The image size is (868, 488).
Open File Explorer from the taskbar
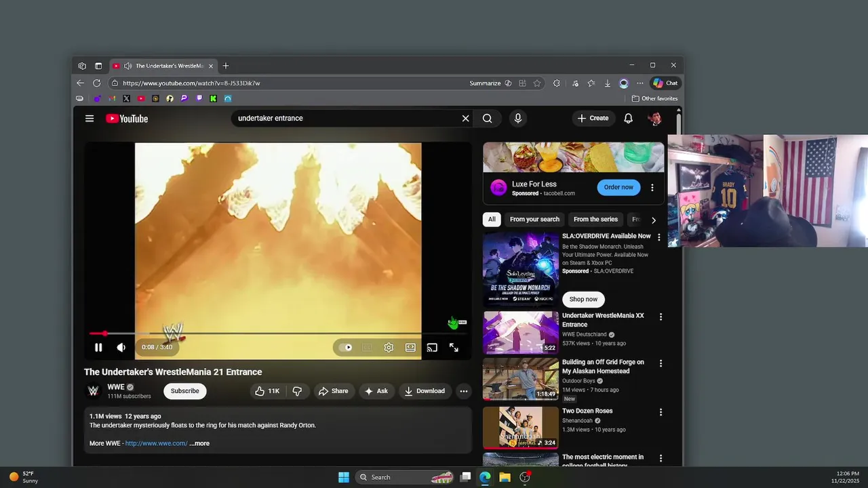pos(505,477)
